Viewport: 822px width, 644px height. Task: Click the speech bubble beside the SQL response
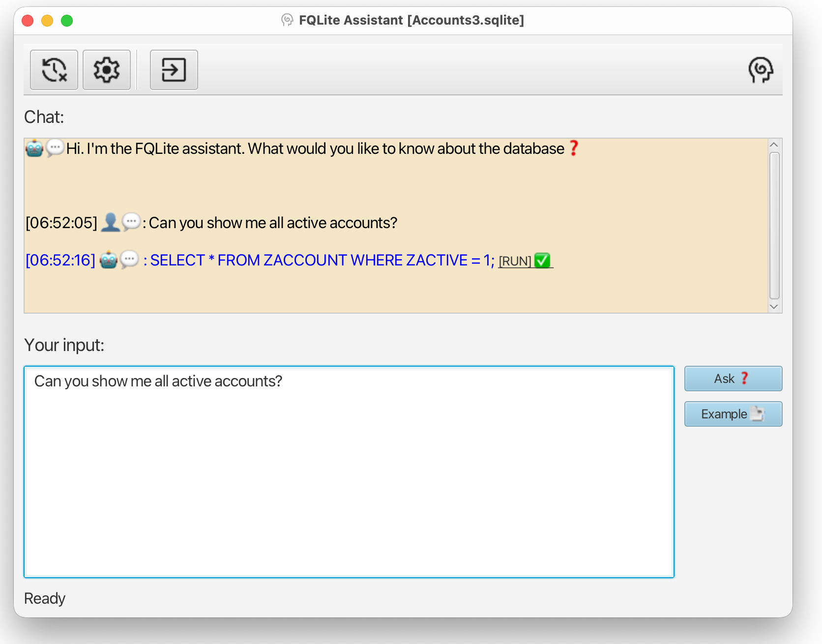coord(129,260)
